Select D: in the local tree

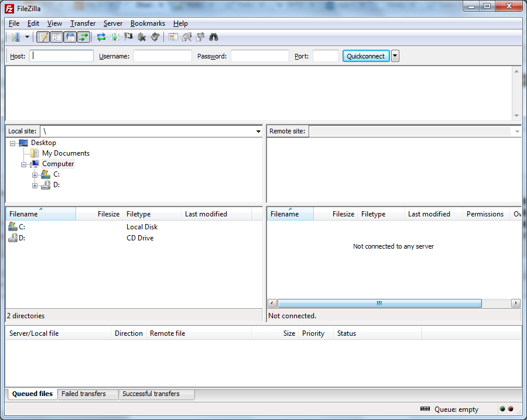(x=56, y=184)
